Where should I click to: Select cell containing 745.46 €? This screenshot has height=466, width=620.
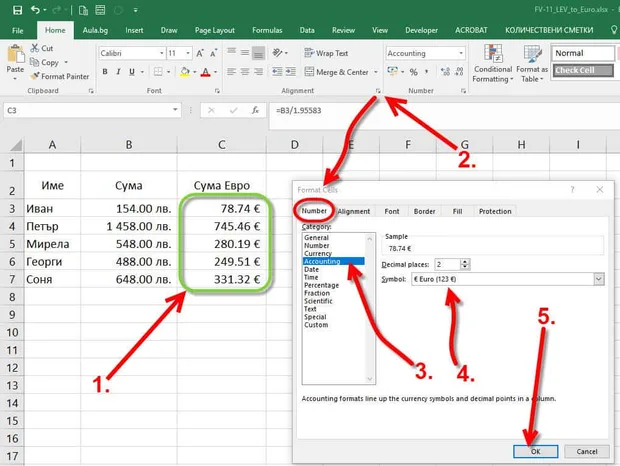click(222, 226)
